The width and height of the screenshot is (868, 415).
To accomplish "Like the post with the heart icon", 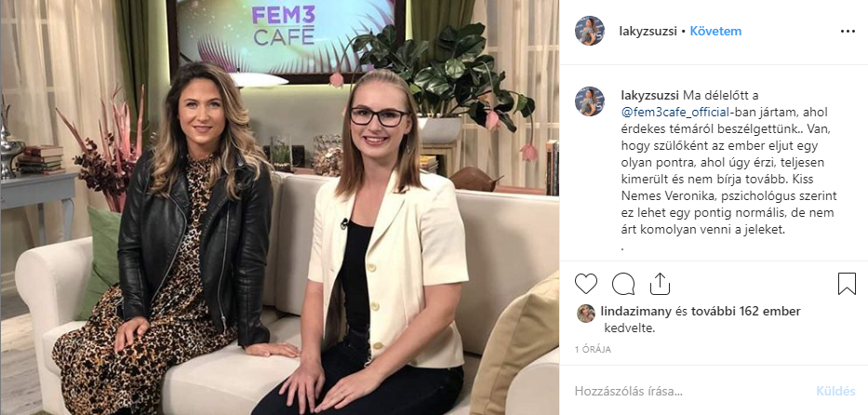I will tap(586, 284).
